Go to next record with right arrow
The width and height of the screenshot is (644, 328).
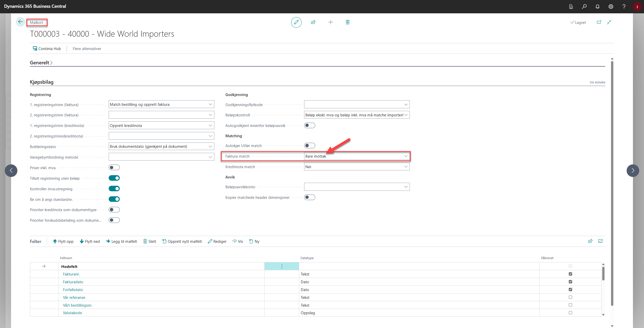633,171
